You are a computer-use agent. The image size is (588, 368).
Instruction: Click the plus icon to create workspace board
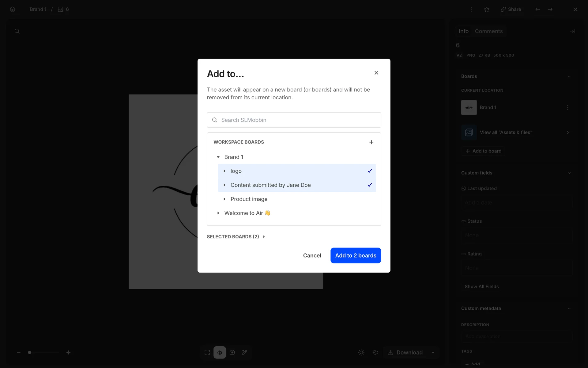point(371,142)
